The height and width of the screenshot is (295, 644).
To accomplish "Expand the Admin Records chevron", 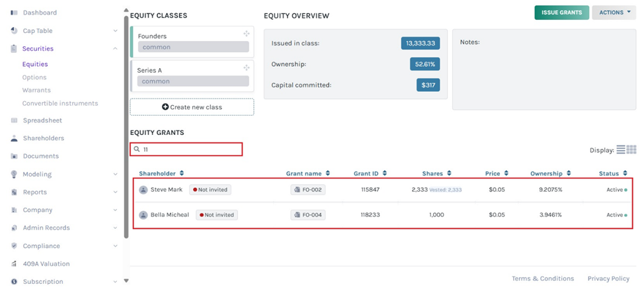I will (115, 228).
